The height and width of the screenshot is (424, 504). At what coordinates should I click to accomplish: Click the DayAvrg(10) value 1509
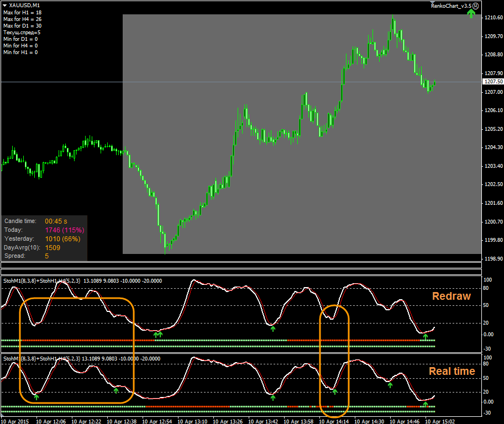coord(53,248)
